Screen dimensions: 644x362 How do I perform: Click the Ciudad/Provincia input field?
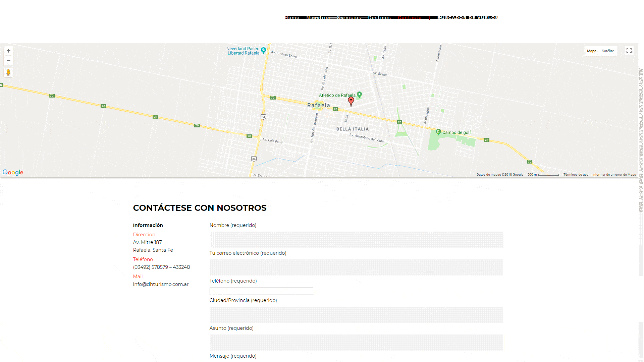[x=356, y=314]
